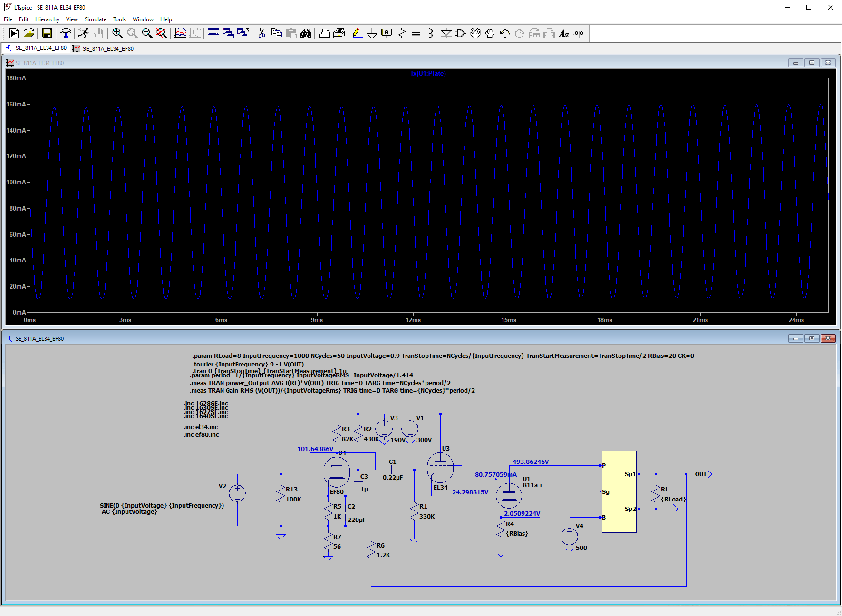This screenshot has width=842, height=616.
Task: Click the Zoom Out magnifier icon
Action: point(147,33)
